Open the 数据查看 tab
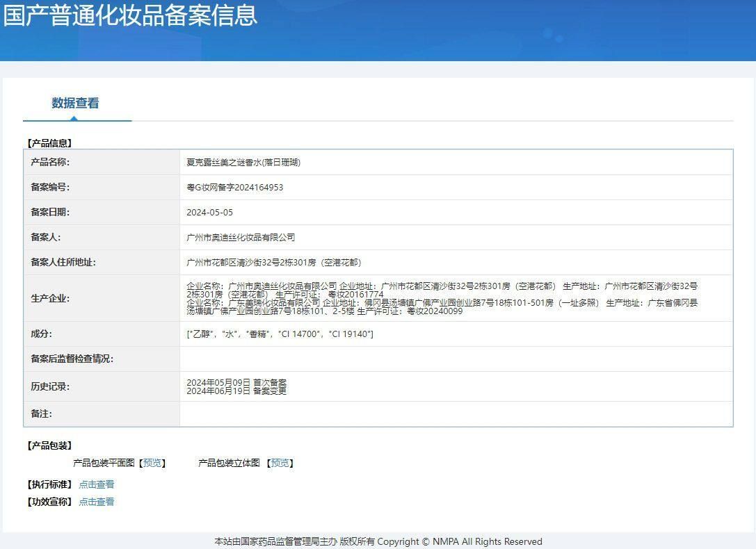Viewport: 756px width, 549px height. (75, 103)
